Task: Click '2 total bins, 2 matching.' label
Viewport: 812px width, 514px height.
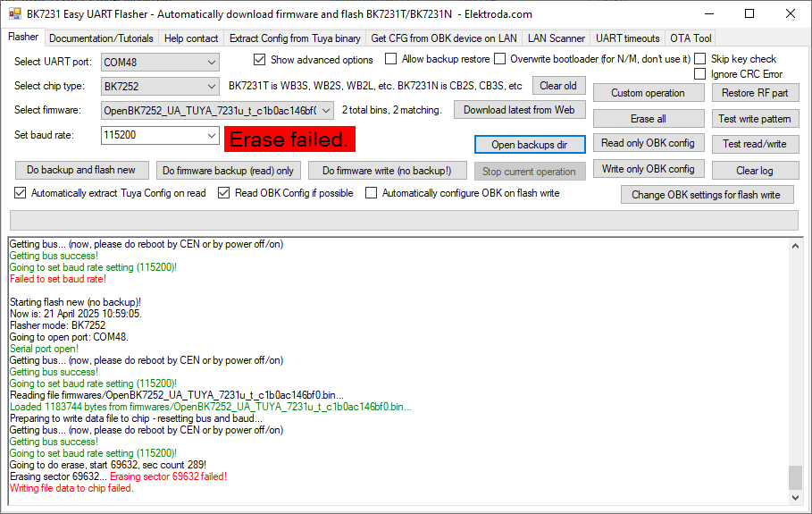Action: [x=392, y=110]
